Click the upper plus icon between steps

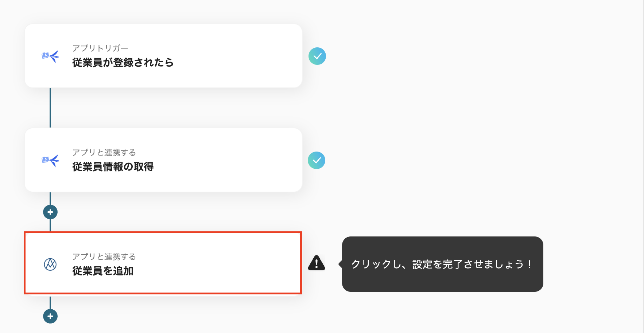50,212
